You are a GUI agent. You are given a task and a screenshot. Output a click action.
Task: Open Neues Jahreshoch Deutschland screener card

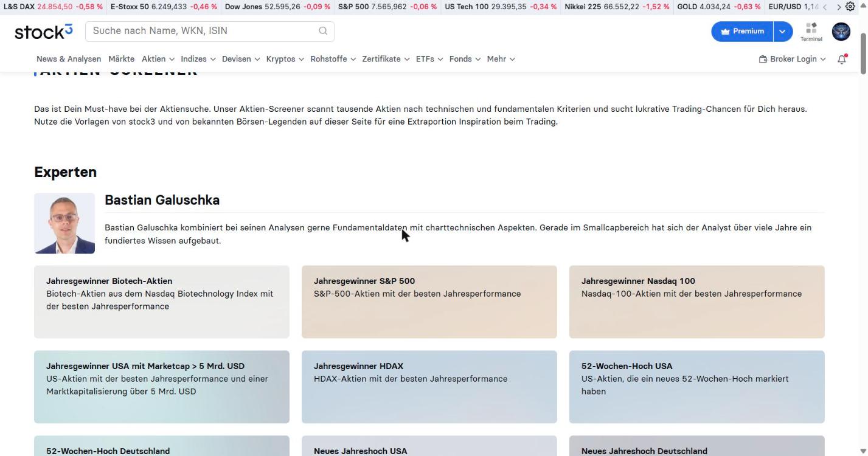pyautogui.click(x=697, y=446)
